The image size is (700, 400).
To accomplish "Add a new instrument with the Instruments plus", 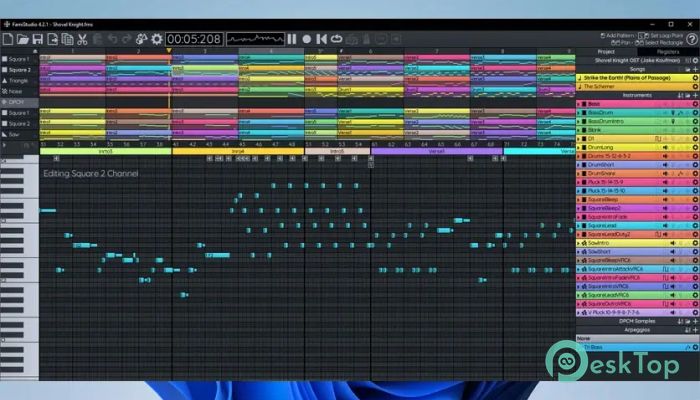I will (x=696, y=96).
